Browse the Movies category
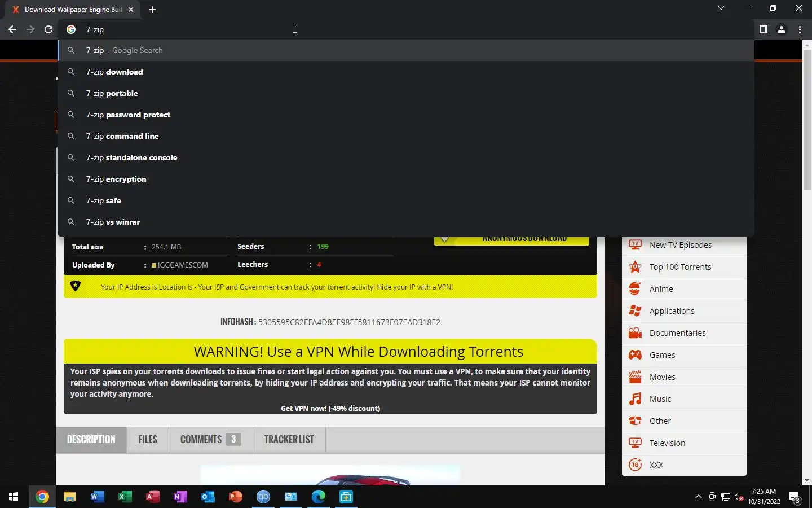 coord(663,377)
